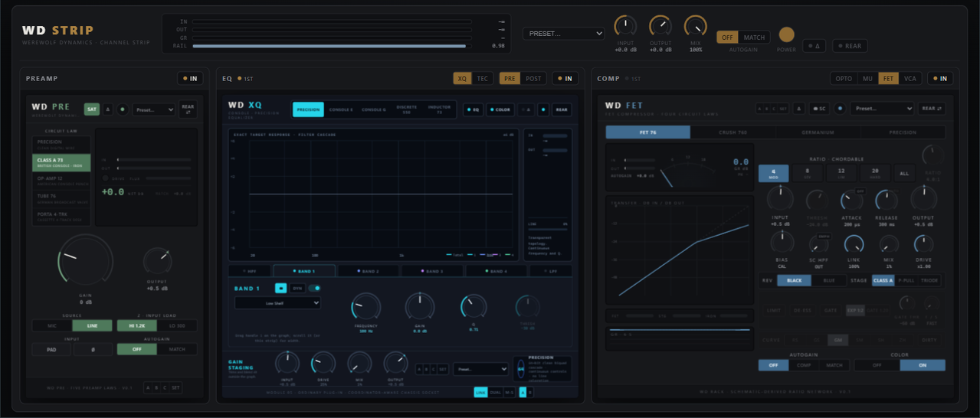980x418 pixels.
Task: Open the main PRESET dropdown in header
Action: [x=563, y=34]
